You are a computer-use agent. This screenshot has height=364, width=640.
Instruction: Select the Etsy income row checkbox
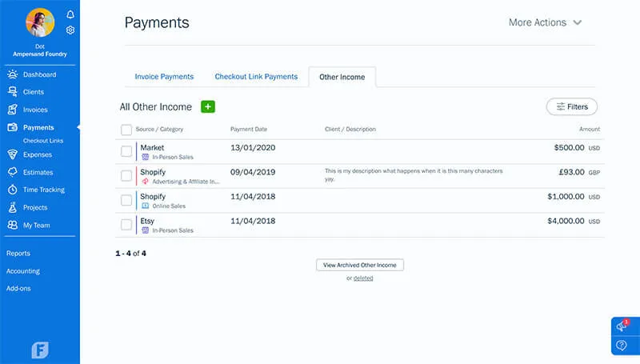[126, 225]
